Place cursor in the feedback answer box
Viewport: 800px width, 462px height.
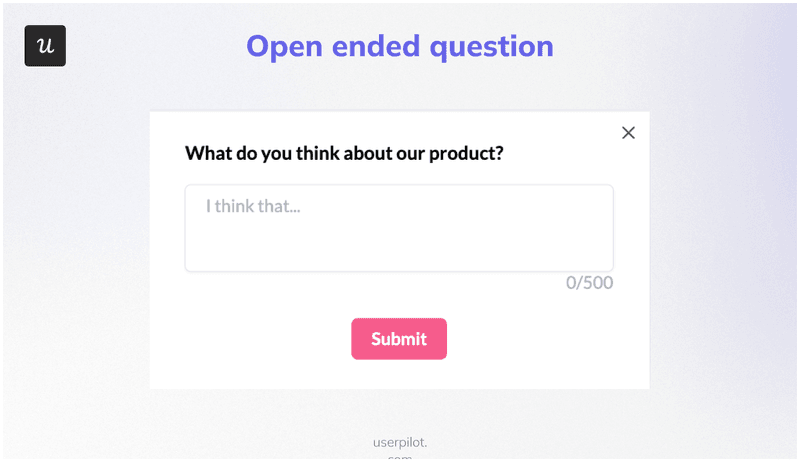[x=398, y=228]
